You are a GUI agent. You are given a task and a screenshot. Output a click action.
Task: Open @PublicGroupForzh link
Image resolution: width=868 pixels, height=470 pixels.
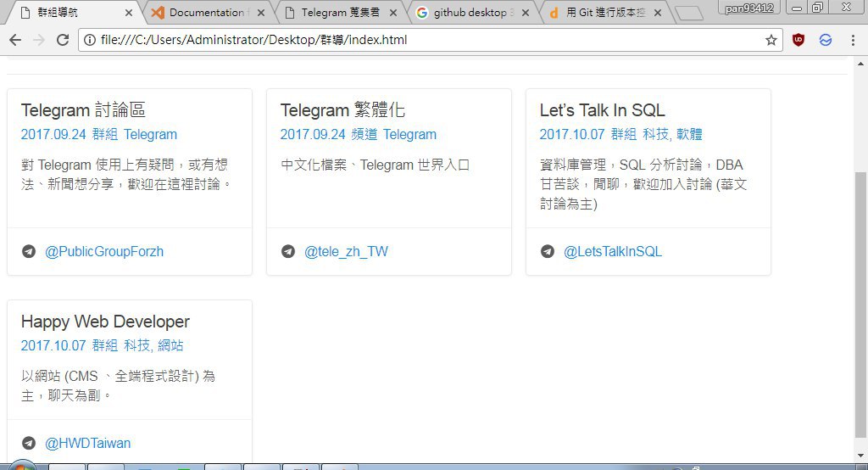pos(104,252)
